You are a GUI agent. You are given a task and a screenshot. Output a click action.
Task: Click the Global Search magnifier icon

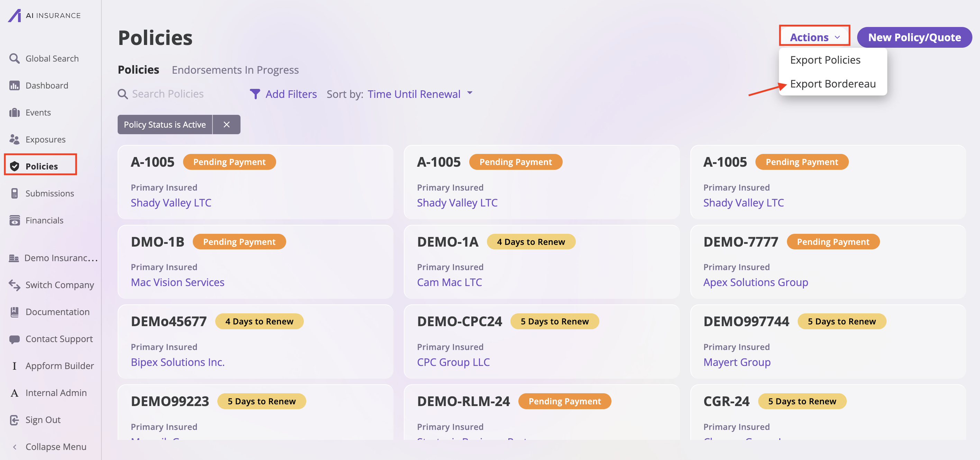[x=14, y=58]
